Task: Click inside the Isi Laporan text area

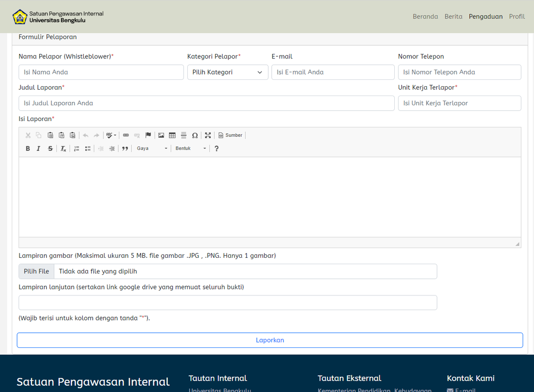Action: 270,197
